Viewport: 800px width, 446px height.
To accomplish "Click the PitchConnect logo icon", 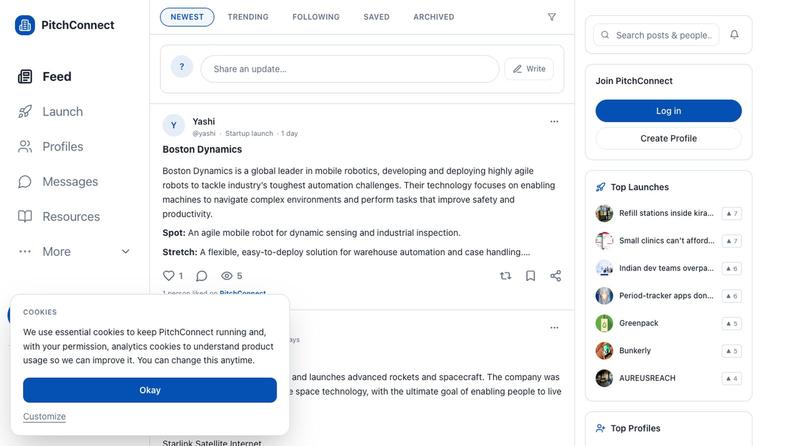I will point(25,25).
